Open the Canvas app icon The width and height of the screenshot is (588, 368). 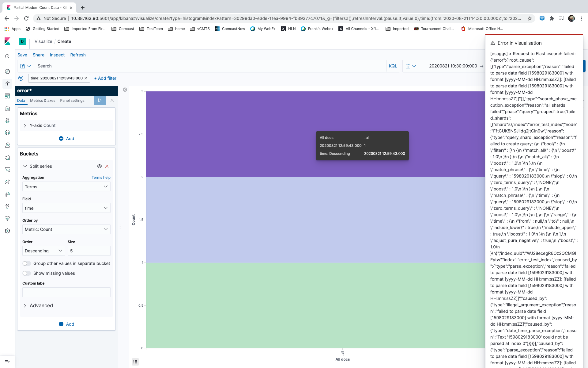click(x=7, y=108)
